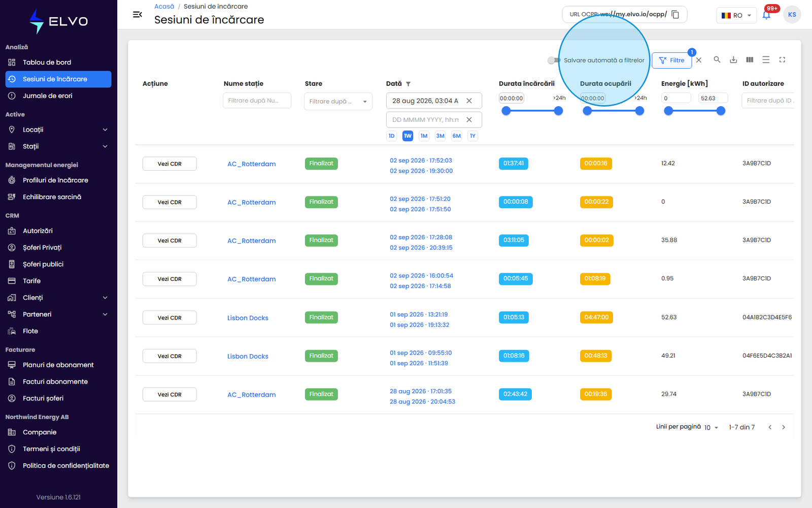This screenshot has height=508, width=812.
Task: Enter fullscreen table view
Action: click(782, 59)
